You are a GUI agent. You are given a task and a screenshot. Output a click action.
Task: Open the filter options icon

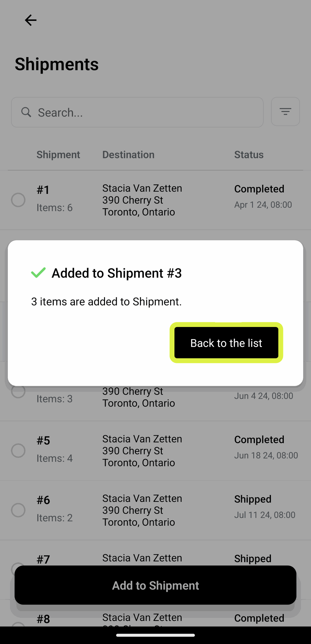point(285,112)
